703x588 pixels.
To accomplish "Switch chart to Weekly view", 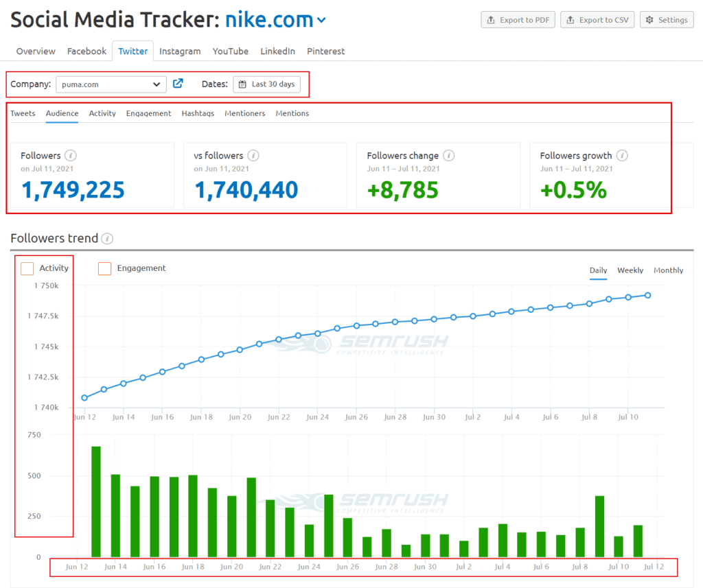I will click(630, 270).
